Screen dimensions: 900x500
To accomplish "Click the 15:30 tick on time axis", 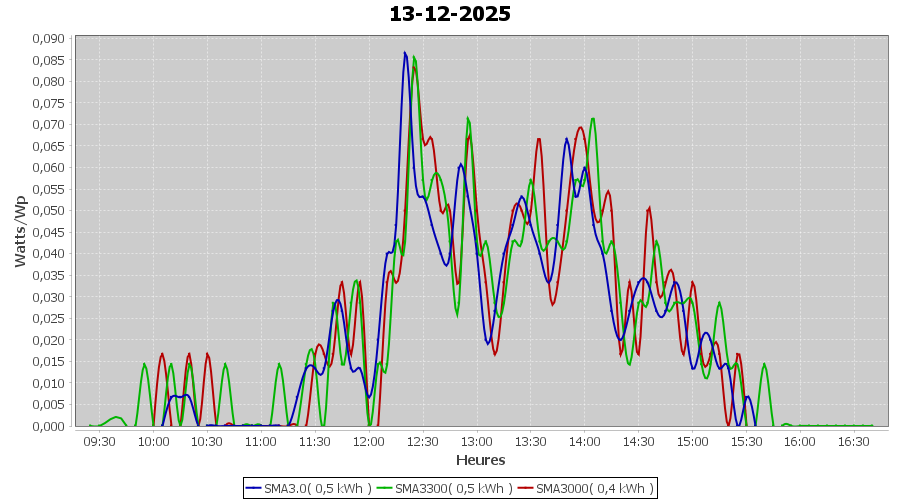I will (x=746, y=441).
